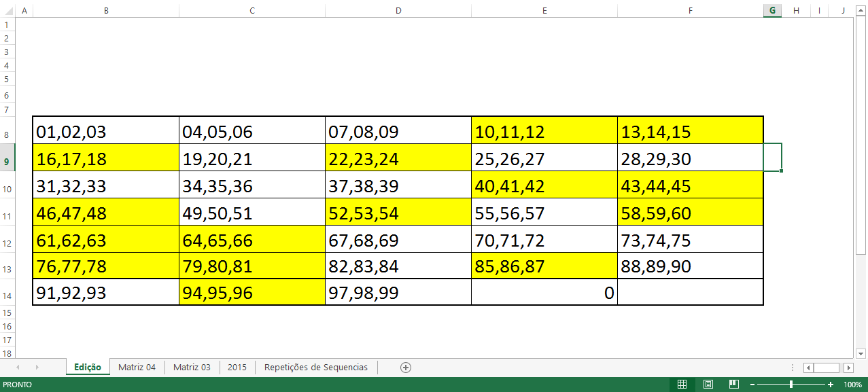Select cell containing 28,29,30
868x392 pixels.
click(691, 158)
